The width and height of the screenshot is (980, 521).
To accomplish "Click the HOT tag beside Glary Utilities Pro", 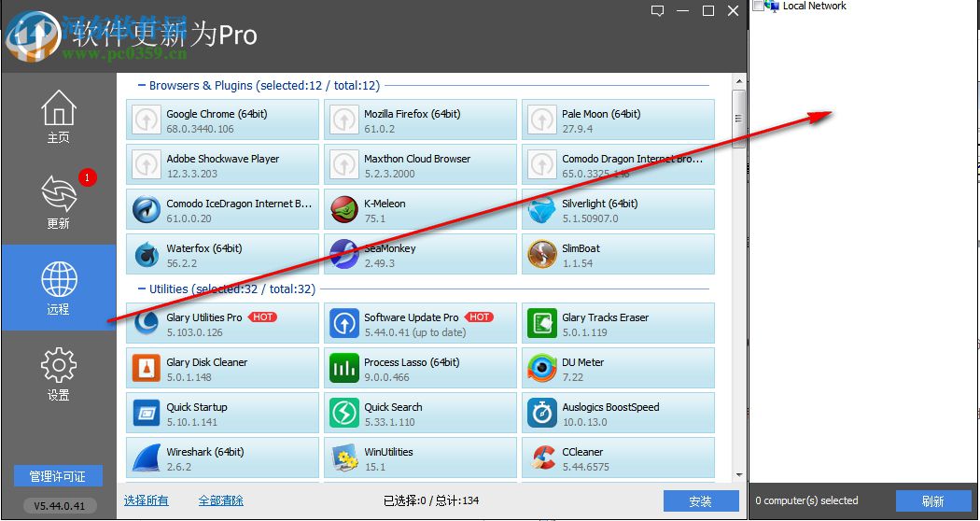I will tap(262, 317).
